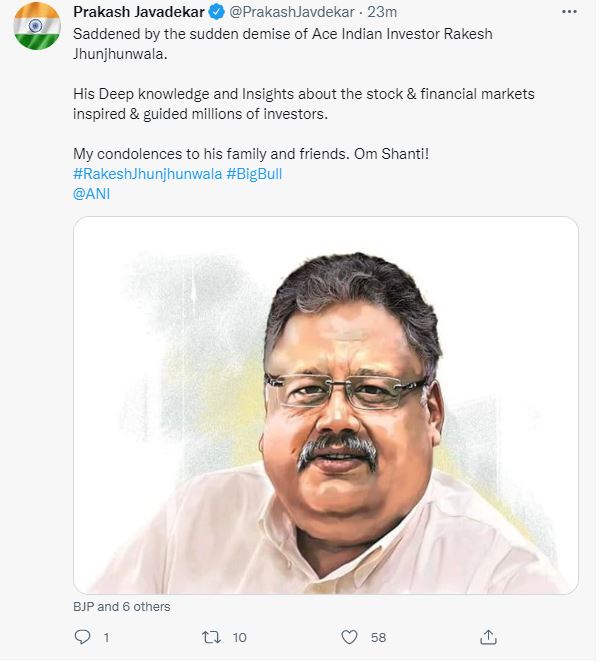This screenshot has height=662, width=612.
Task: Open the share icon menu
Action: click(488, 636)
